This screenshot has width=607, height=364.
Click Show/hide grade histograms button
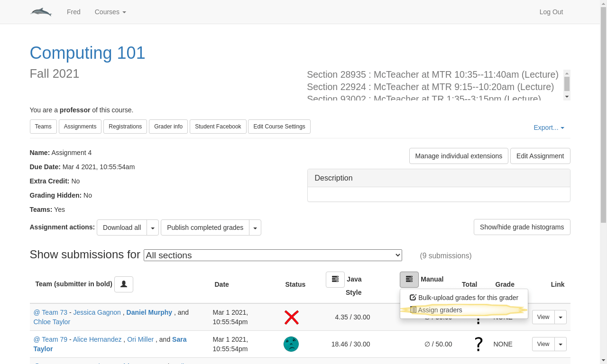click(x=522, y=227)
